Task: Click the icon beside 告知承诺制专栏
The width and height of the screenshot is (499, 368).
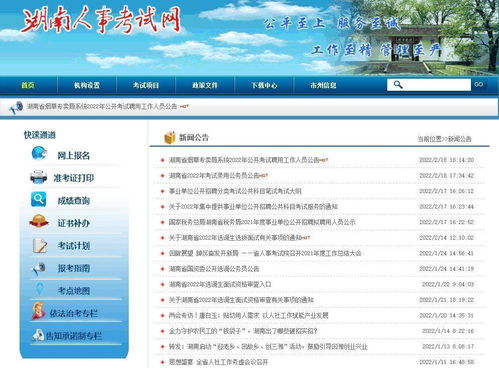Action: (38, 335)
